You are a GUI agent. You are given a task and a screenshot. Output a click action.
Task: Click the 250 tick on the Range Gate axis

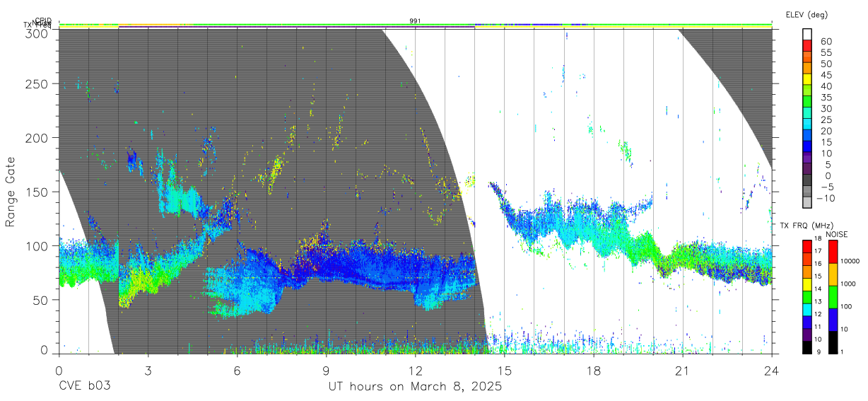click(37, 83)
